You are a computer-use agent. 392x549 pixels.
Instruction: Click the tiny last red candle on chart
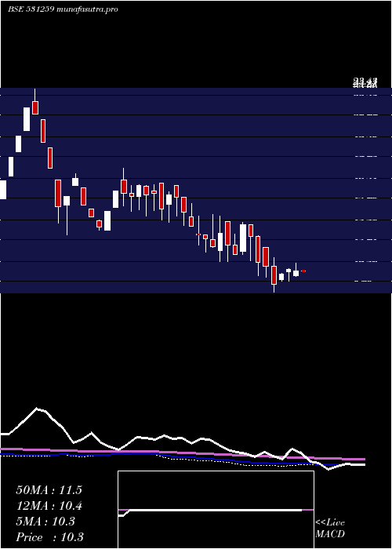tap(303, 271)
